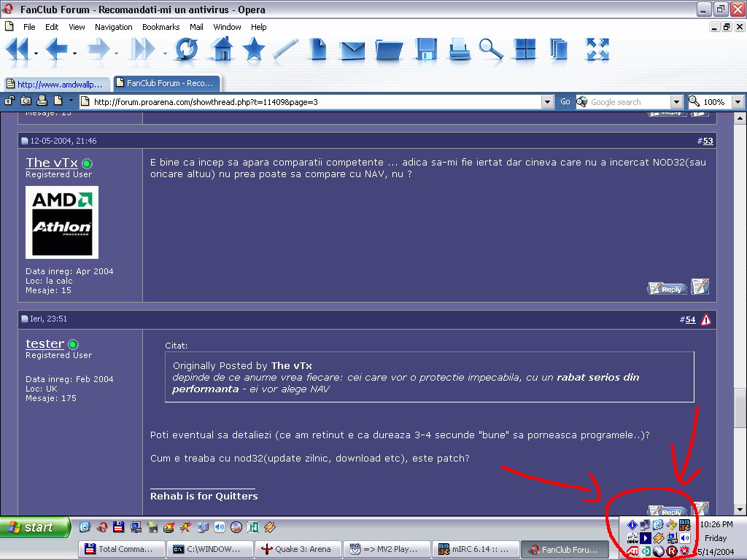Open the magnifier Find icon
747x560 pixels.
coord(490,50)
